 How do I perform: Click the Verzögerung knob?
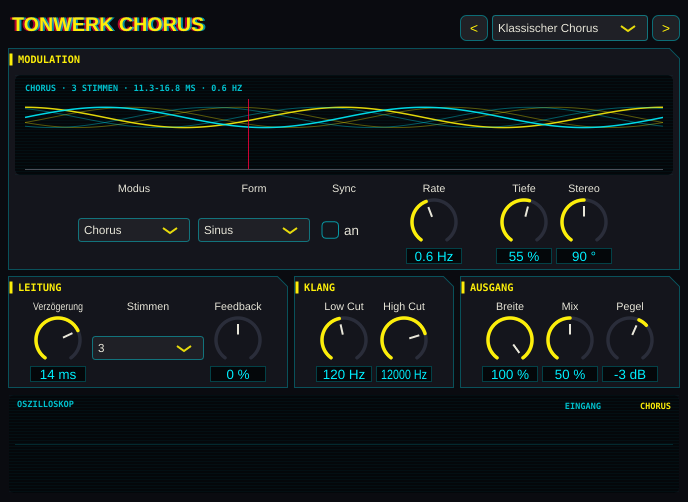(x=58, y=340)
